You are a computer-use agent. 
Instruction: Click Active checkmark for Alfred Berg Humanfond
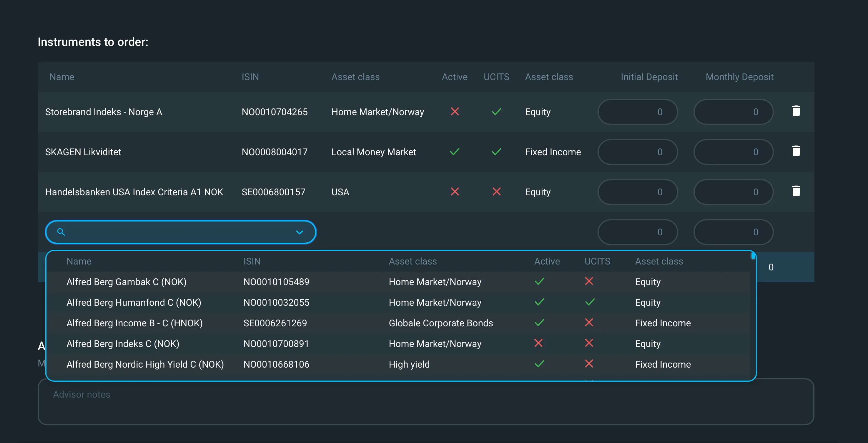[539, 302]
